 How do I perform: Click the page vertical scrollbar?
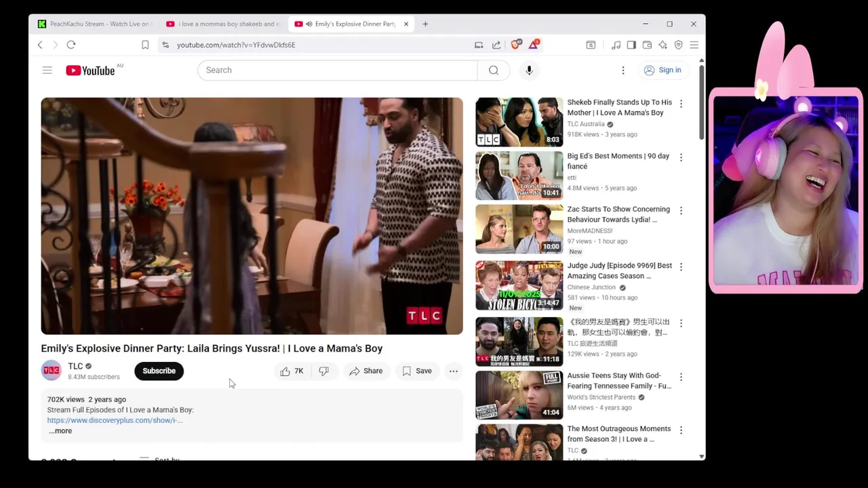coord(701,102)
